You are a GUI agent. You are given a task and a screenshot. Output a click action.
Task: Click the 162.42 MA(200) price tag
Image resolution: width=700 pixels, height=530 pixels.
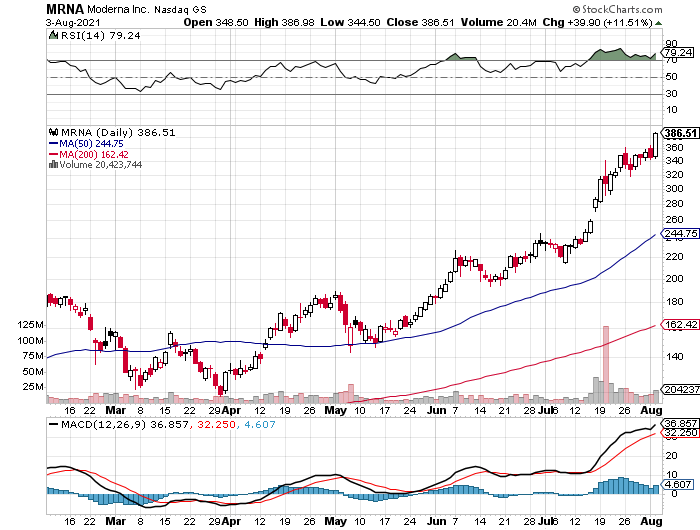click(680, 325)
